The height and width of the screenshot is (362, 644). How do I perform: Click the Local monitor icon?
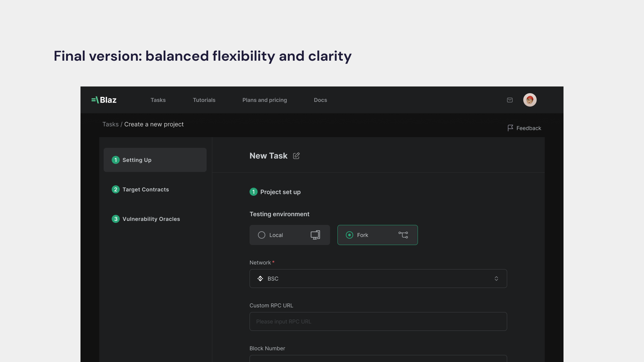[x=315, y=235]
